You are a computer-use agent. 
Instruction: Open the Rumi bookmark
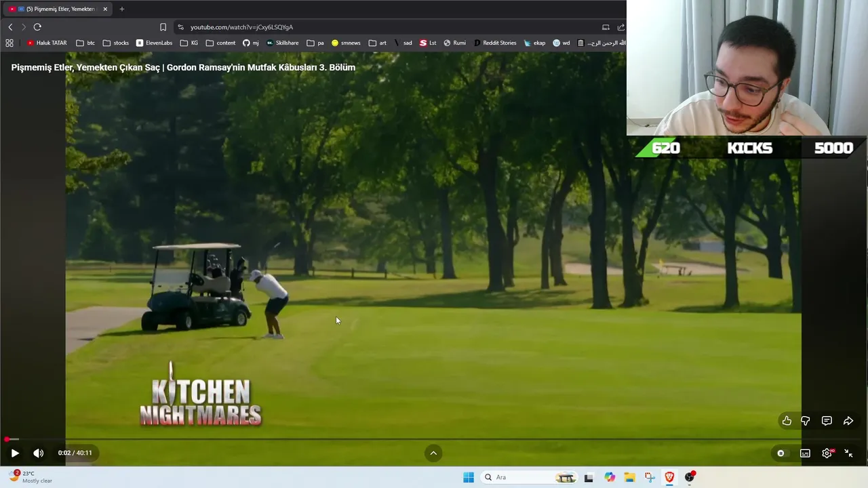(454, 43)
